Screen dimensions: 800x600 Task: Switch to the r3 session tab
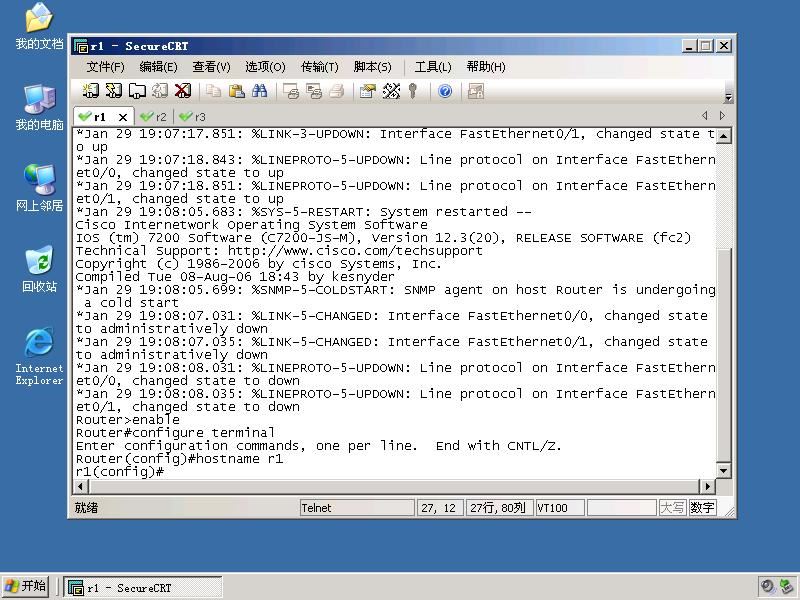[x=193, y=117]
